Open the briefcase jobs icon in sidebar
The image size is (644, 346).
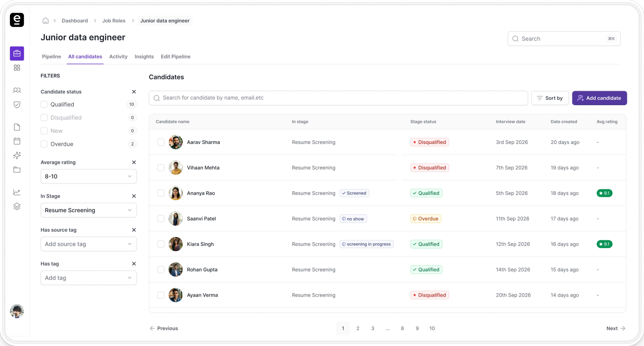tap(17, 53)
